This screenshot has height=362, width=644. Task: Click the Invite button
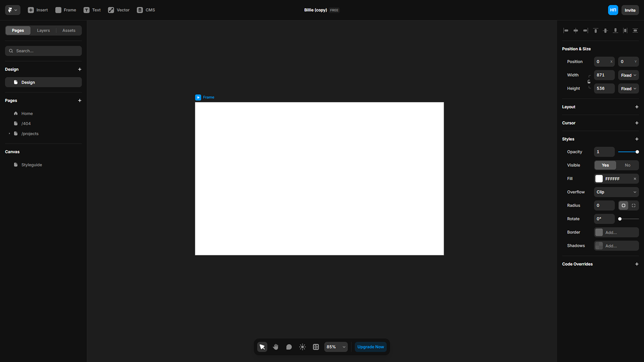(x=630, y=10)
